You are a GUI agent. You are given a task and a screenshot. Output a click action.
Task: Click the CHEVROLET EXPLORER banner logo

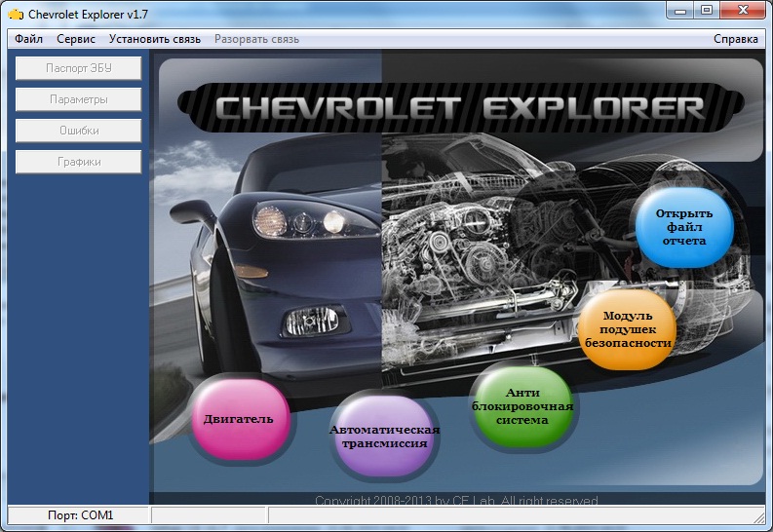460,107
